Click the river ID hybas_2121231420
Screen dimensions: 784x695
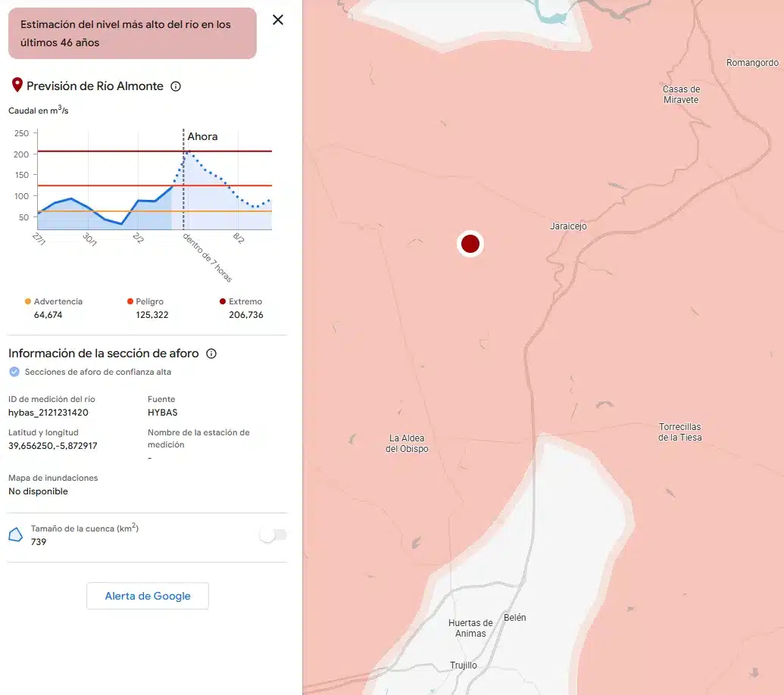click(48, 413)
